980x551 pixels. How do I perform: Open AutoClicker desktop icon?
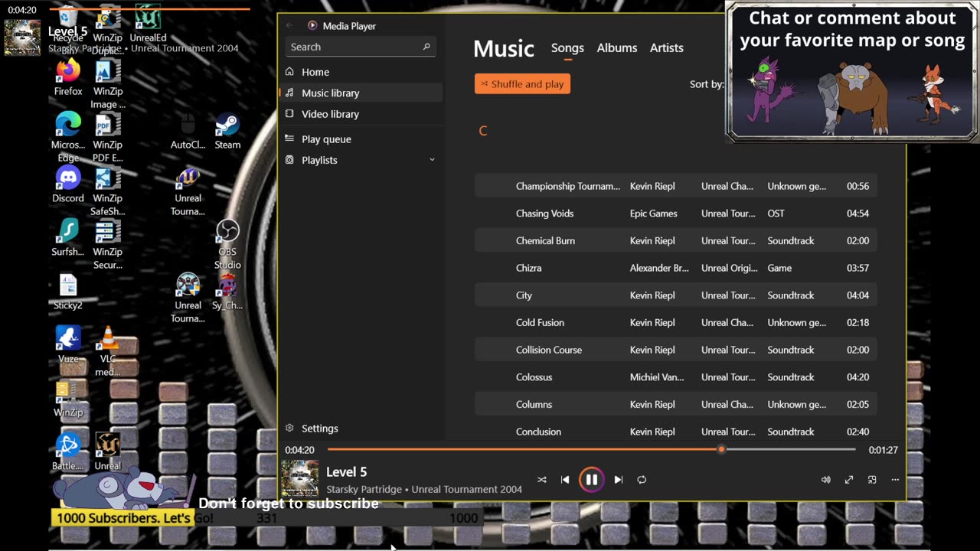coord(188,132)
